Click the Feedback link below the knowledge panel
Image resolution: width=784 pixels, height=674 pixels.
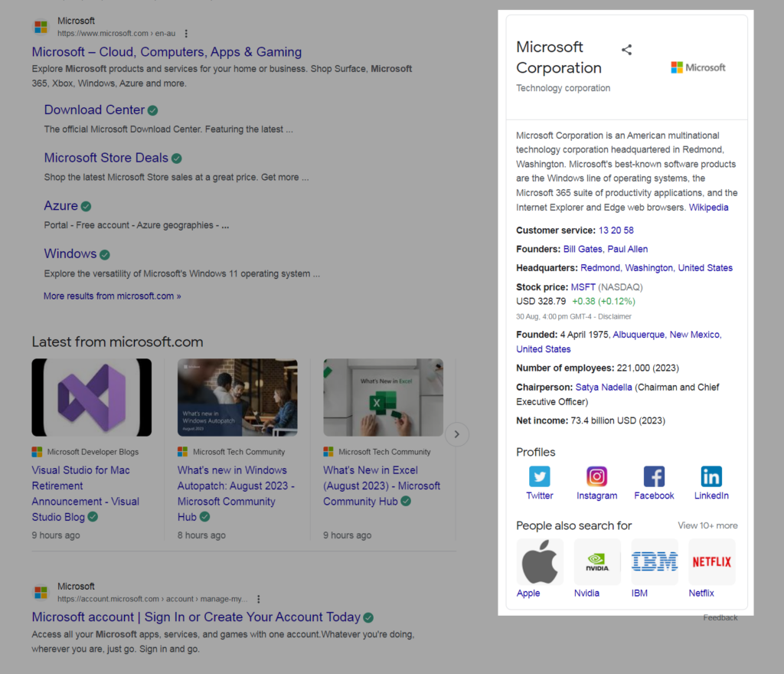tap(720, 617)
